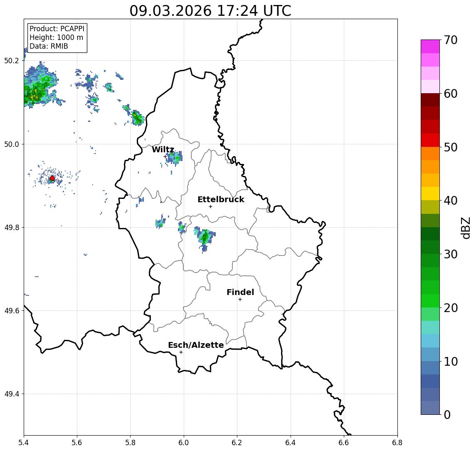Click the Ettelbruck station cross marker
Viewport: 476px width, 451px height.
(210, 207)
